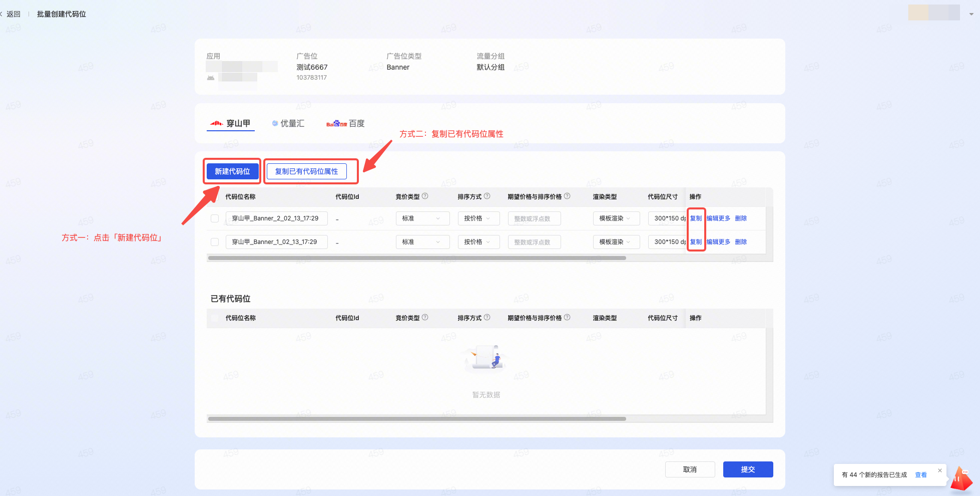Open 竞价类型 标准 dropdown in first row
Screen dimensions: 980x496
point(422,218)
